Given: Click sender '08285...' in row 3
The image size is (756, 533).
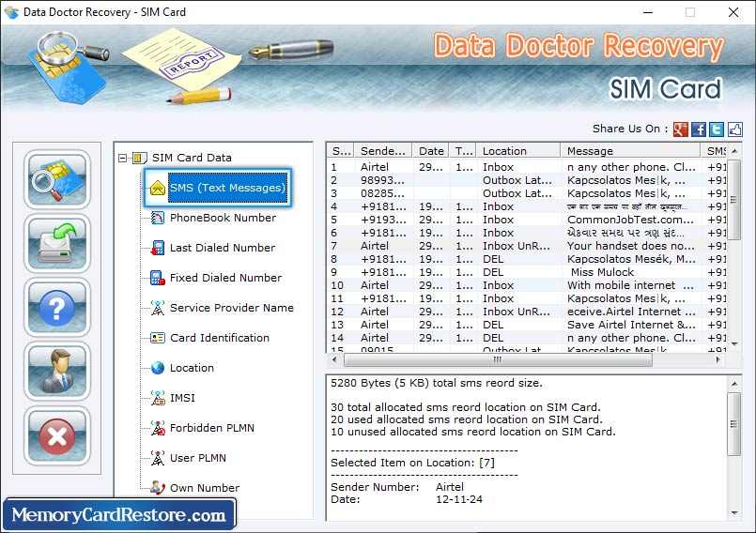Looking at the screenshot, I should point(382,193).
